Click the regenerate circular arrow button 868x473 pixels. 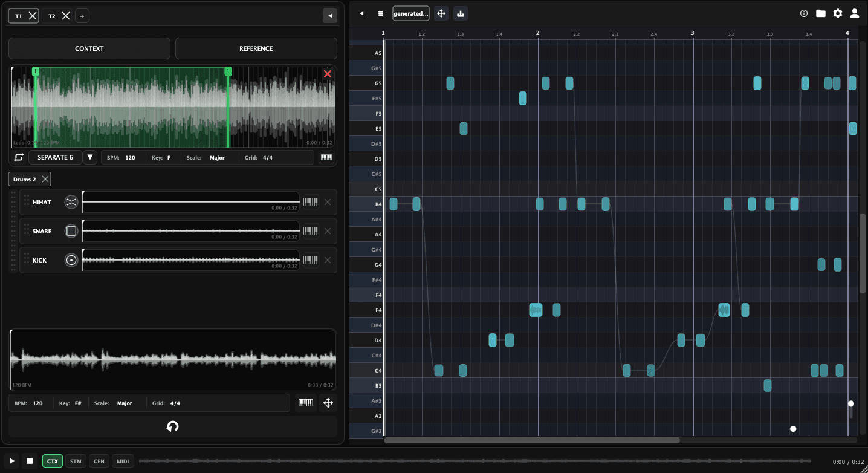(173, 426)
